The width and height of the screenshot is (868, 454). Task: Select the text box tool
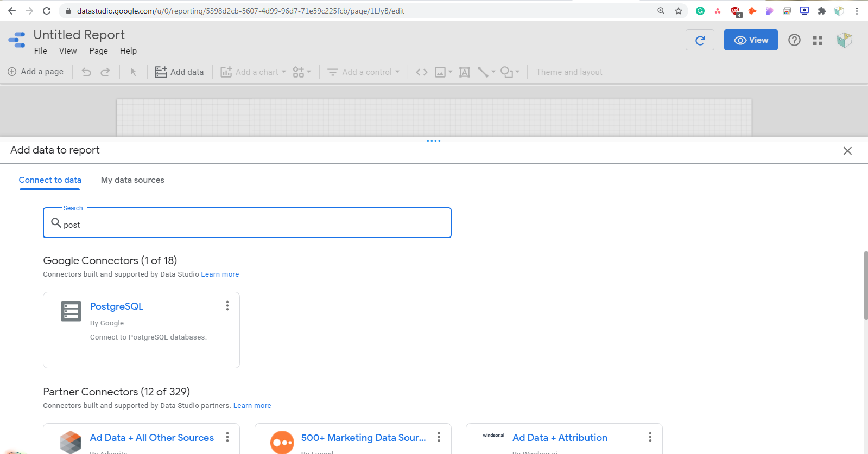click(465, 72)
